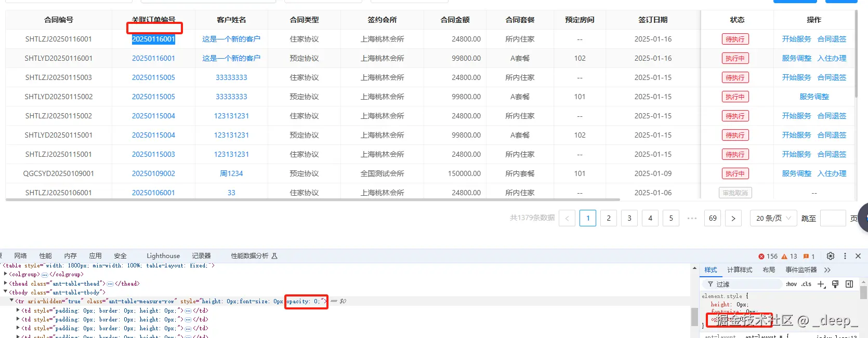868x338 pixels.
Task: Open the 记录器 DevTools tab
Action: (201, 256)
